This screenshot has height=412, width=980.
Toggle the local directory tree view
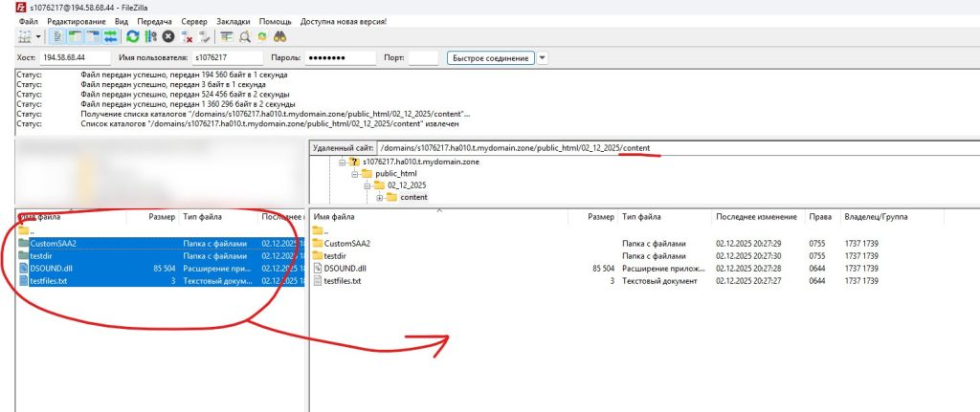coord(76,36)
